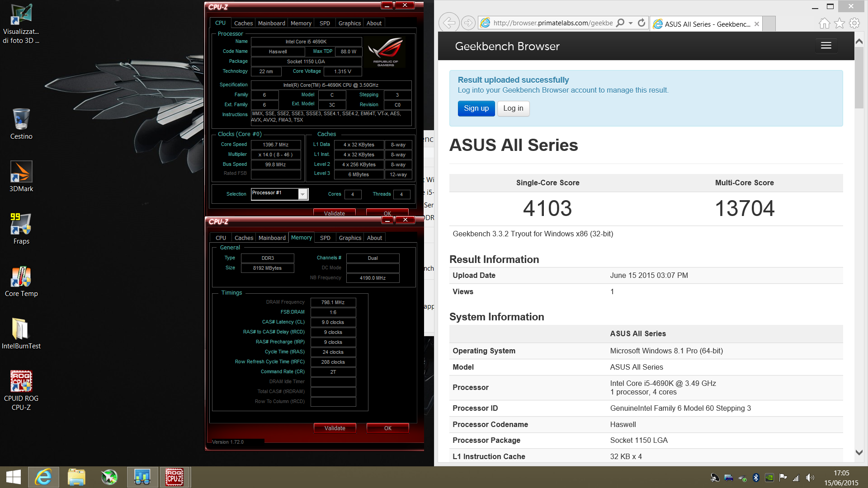The width and height of the screenshot is (868, 488).
Task: Launch CPUID ROG CPU-Z desktop shortcut
Action: pyautogui.click(x=21, y=390)
